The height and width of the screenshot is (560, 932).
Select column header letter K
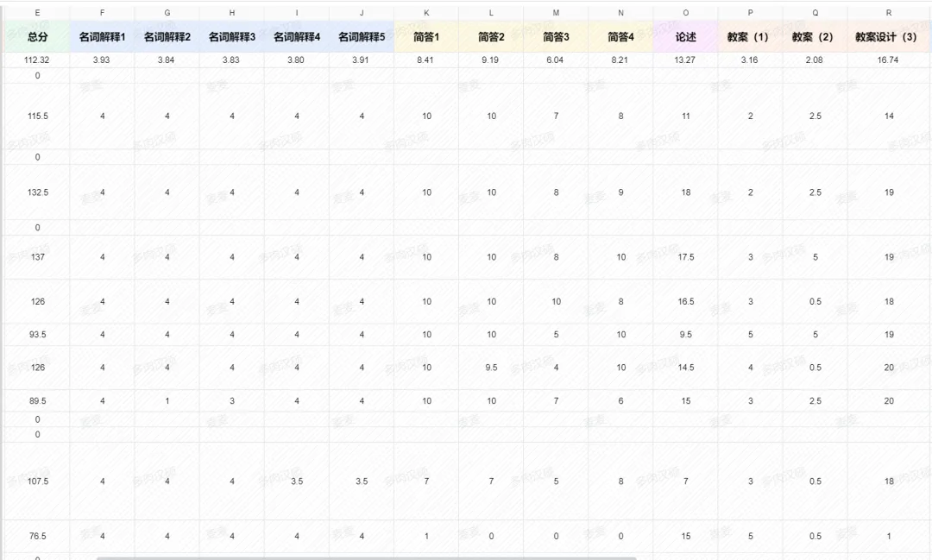point(426,12)
